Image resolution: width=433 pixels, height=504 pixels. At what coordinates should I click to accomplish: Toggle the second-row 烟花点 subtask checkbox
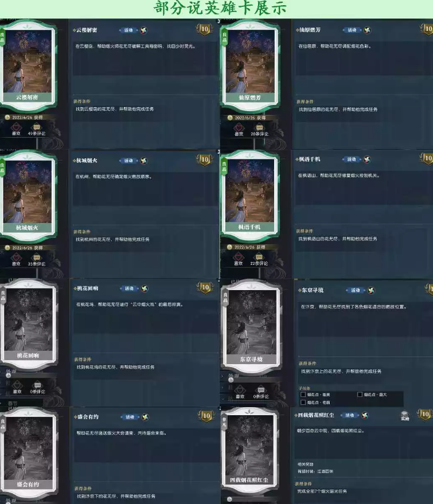pyautogui.click(x=303, y=403)
